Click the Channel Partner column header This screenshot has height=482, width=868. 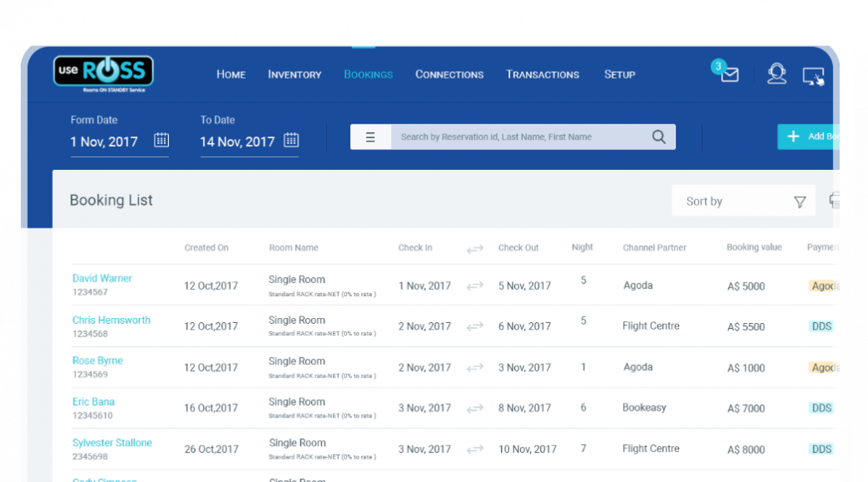(654, 248)
